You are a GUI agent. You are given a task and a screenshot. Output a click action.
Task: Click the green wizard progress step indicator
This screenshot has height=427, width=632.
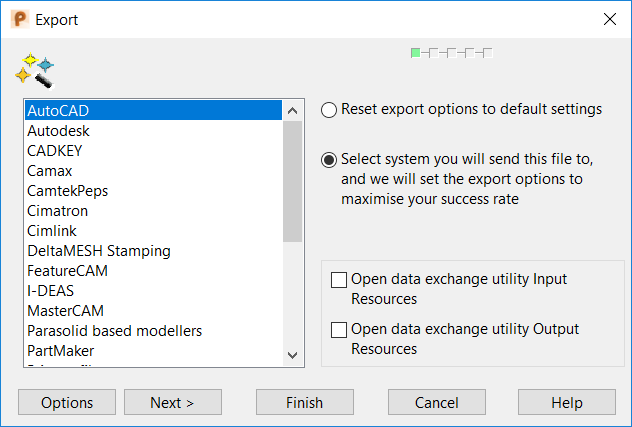coord(415,52)
